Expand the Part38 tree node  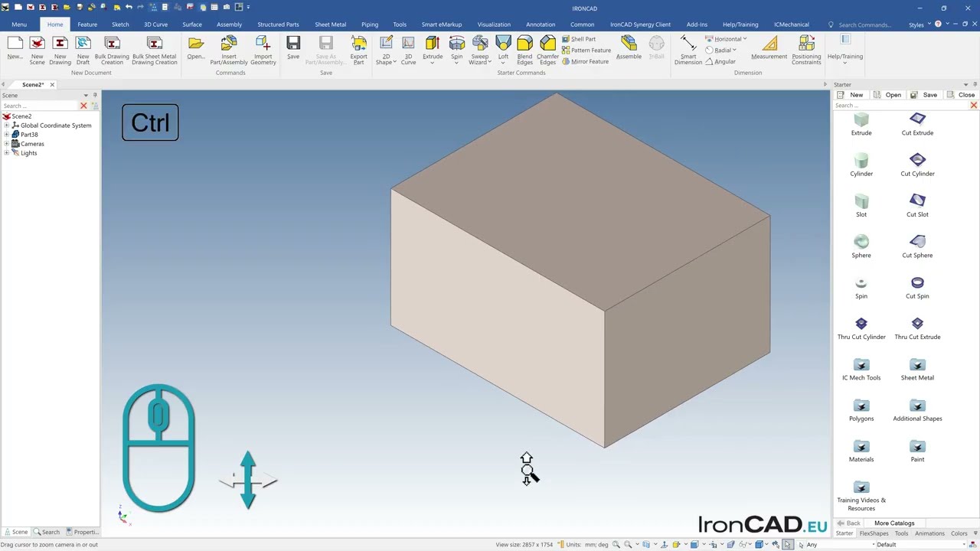7,135
